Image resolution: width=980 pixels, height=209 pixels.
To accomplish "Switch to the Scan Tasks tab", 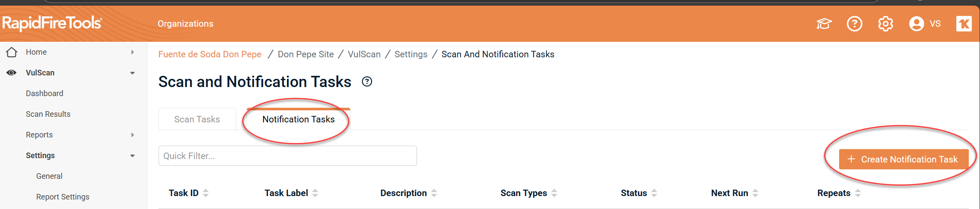I will (197, 119).
